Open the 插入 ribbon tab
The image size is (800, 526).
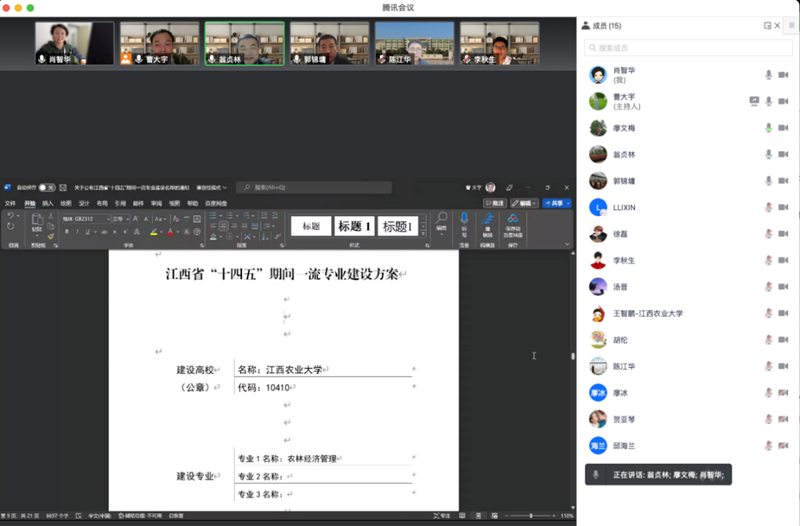[47, 203]
